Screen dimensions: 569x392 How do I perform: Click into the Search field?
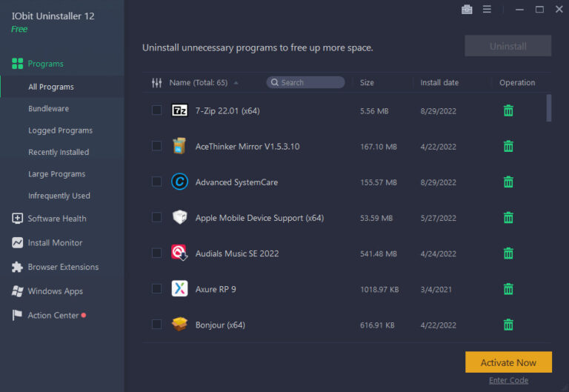311,83
